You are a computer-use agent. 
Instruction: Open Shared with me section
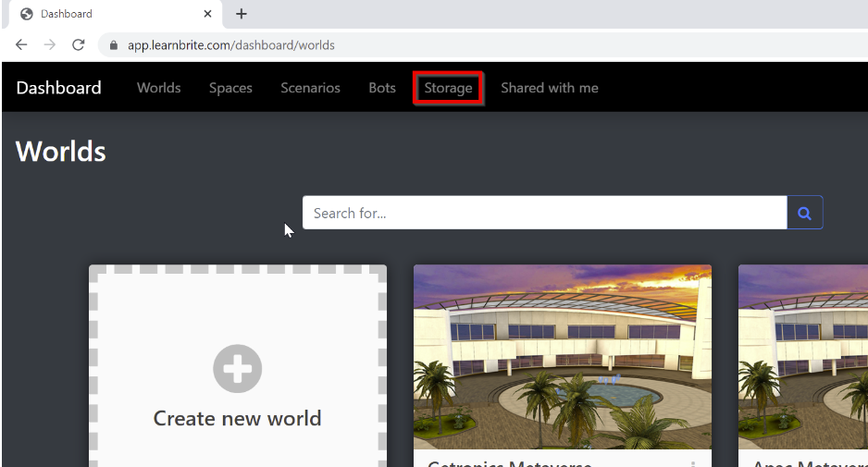[x=549, y=88]
